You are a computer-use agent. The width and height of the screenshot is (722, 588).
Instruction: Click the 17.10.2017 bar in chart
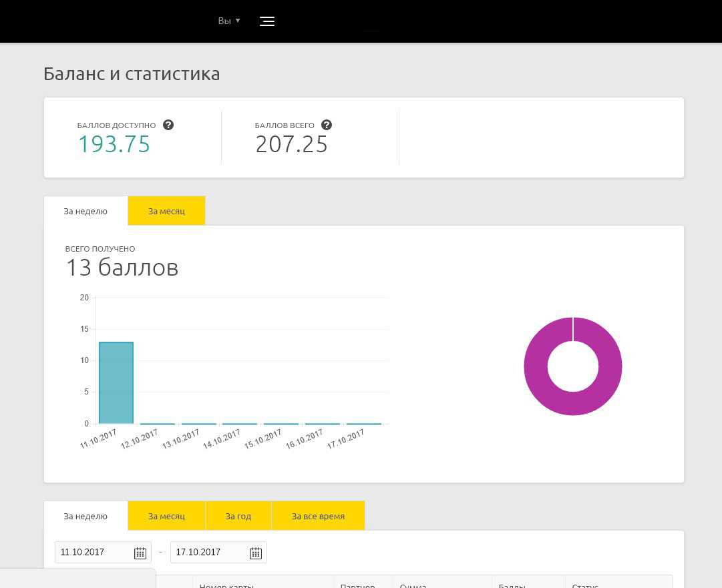pos(364,423)
